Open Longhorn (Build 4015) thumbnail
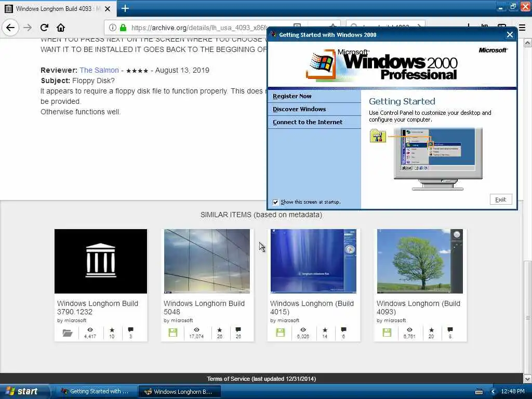 click(x=313, y=261)
